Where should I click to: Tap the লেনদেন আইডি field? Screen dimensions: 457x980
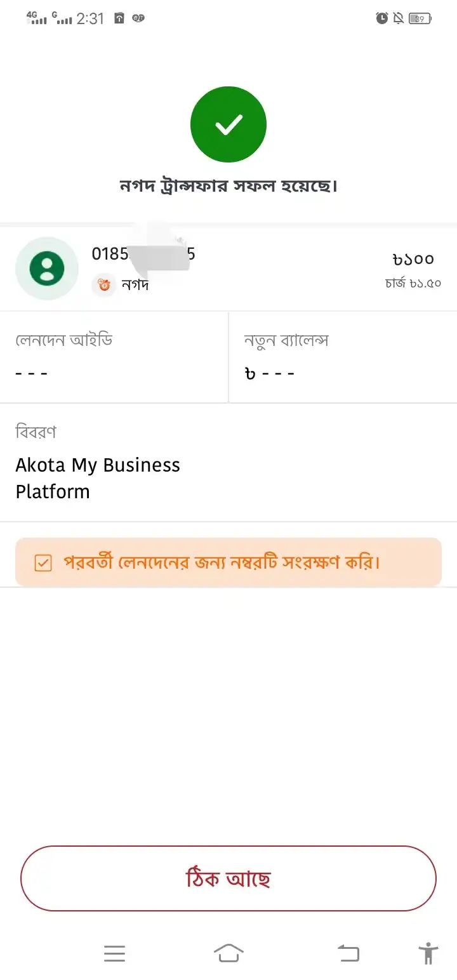pyautogui.click(x=114, y=357)
